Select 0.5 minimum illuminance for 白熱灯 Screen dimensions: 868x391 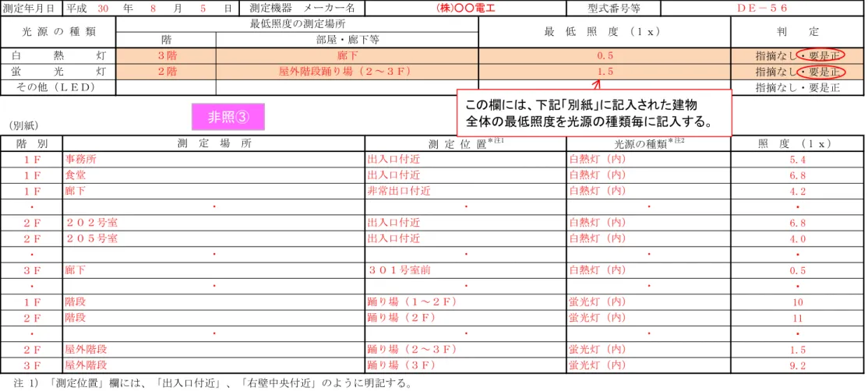[605, 56]
